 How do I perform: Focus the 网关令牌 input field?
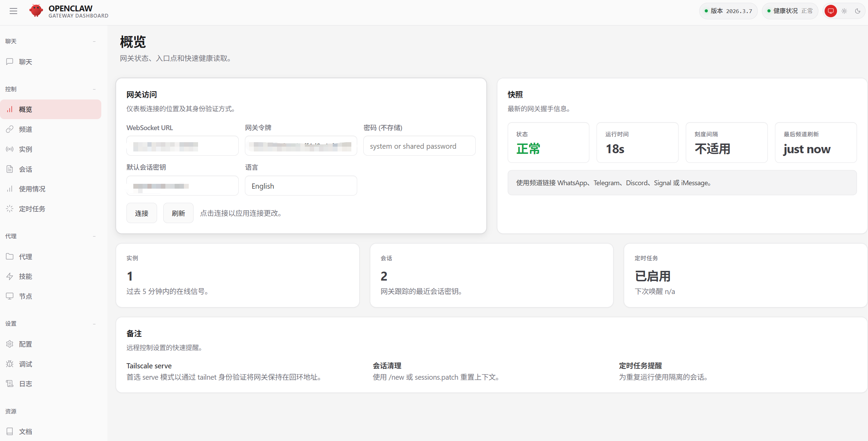301,146
